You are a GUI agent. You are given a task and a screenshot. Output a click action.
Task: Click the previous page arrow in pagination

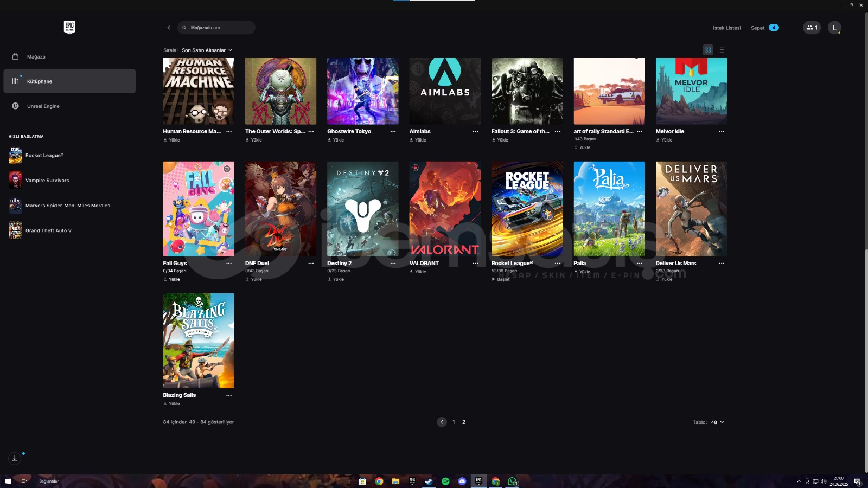pos(442,422)
